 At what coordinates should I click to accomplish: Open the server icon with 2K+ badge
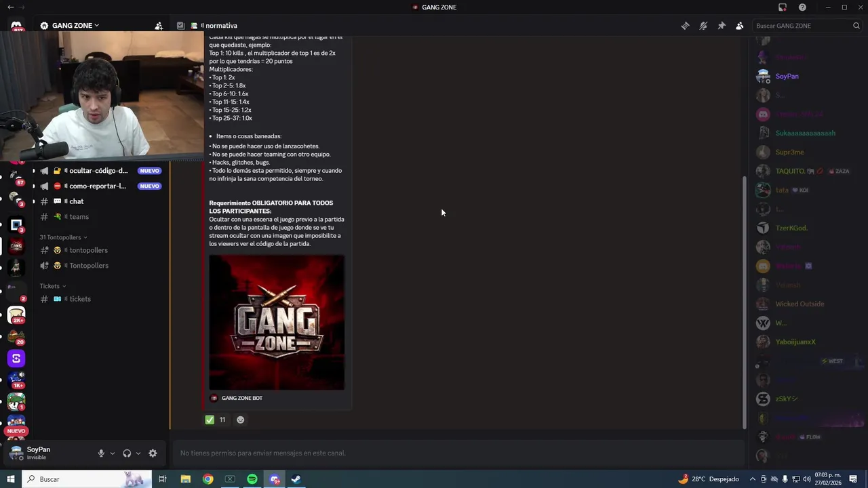pos(16,314)
